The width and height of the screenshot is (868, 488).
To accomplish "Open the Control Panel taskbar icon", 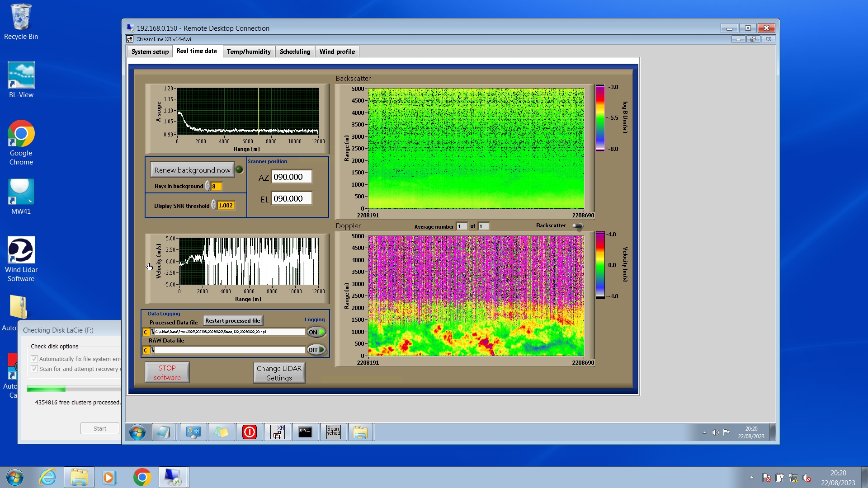I will [x=193, y=432].
